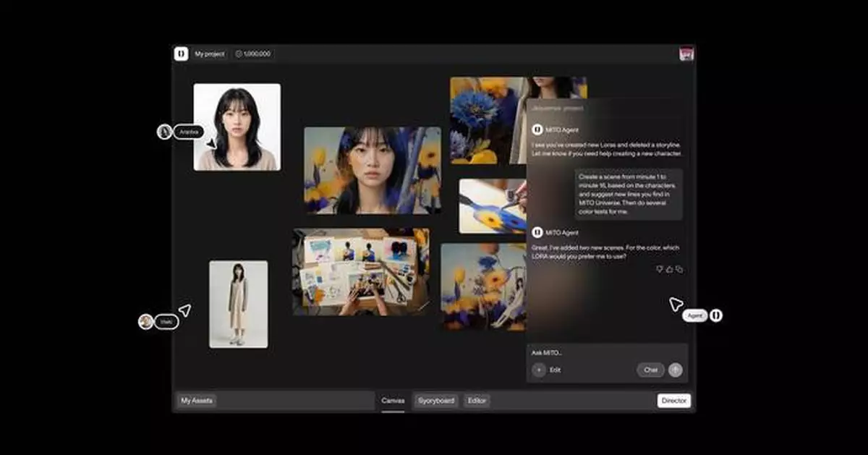The height and width of the screenshot is (455, 868).
Task: Toggle Chat mode in the message bar
Action: tap(650, 369)
